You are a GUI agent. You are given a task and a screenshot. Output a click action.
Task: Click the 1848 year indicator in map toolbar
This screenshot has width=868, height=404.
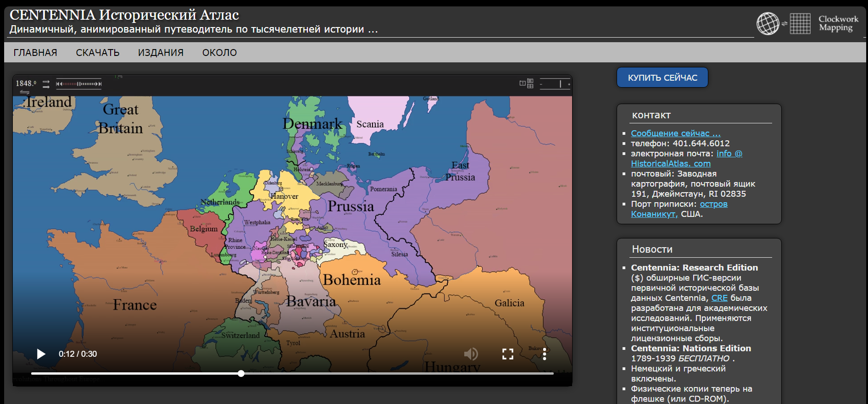[26, 83]
